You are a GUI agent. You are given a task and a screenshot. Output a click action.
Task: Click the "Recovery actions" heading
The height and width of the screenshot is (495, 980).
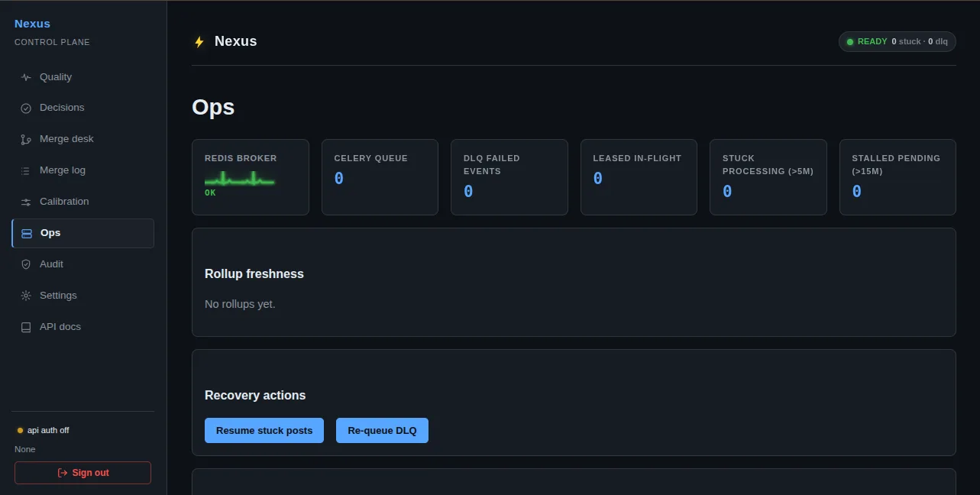click(x=255, y=396)
